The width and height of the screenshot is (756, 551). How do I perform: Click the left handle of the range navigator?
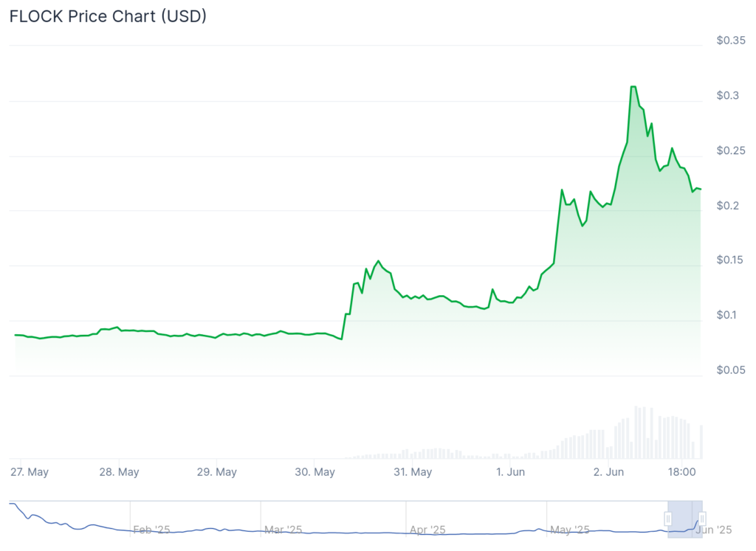click(667, 519)
